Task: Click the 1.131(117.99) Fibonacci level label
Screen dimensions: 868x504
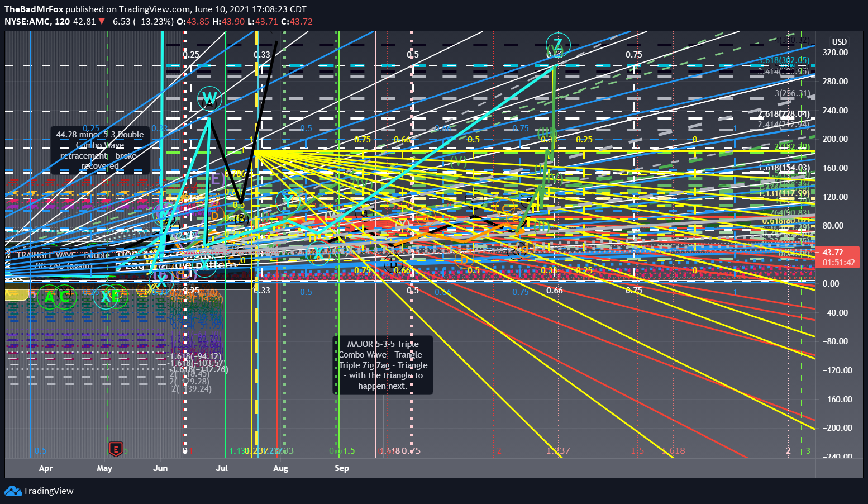Action: coord(784,193)
